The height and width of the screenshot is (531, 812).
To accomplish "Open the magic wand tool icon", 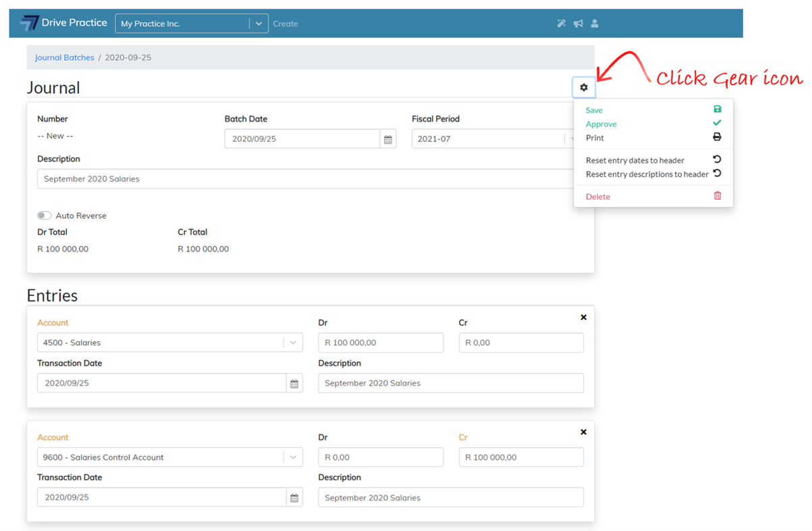I will click(561, 24).
